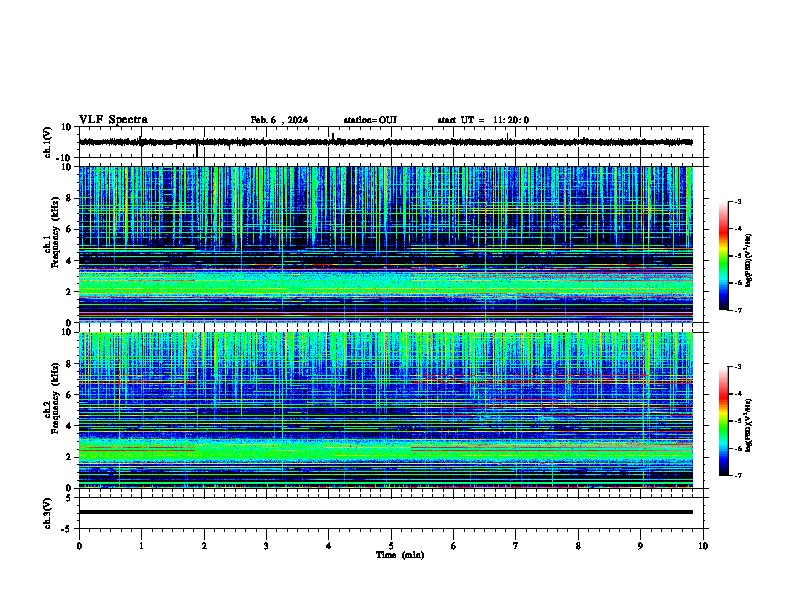
Task: Click the time-axis tick label "6"
Action: coord(454,546)
